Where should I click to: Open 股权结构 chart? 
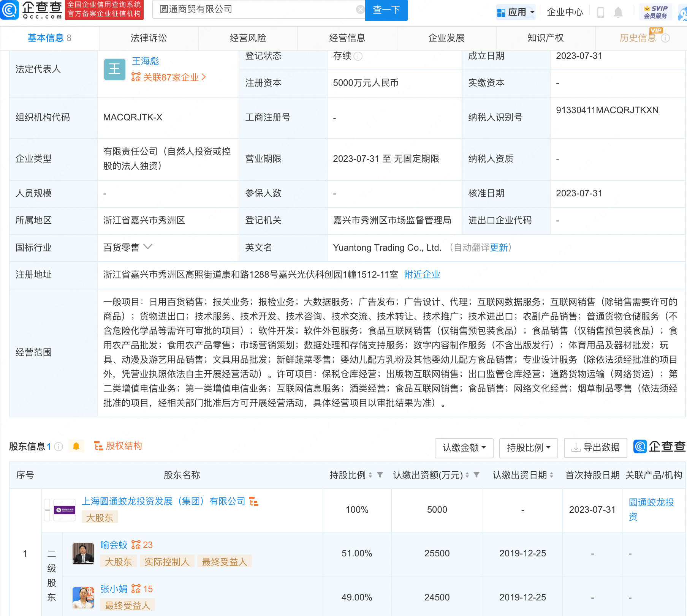coord(118,446)
